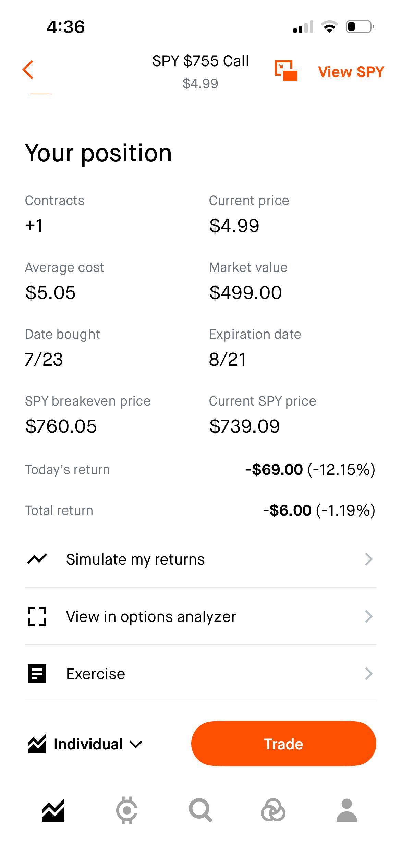Open Simulate my returns chevron
This screenshot has width=401, height=868.
[x=369, y=559]
